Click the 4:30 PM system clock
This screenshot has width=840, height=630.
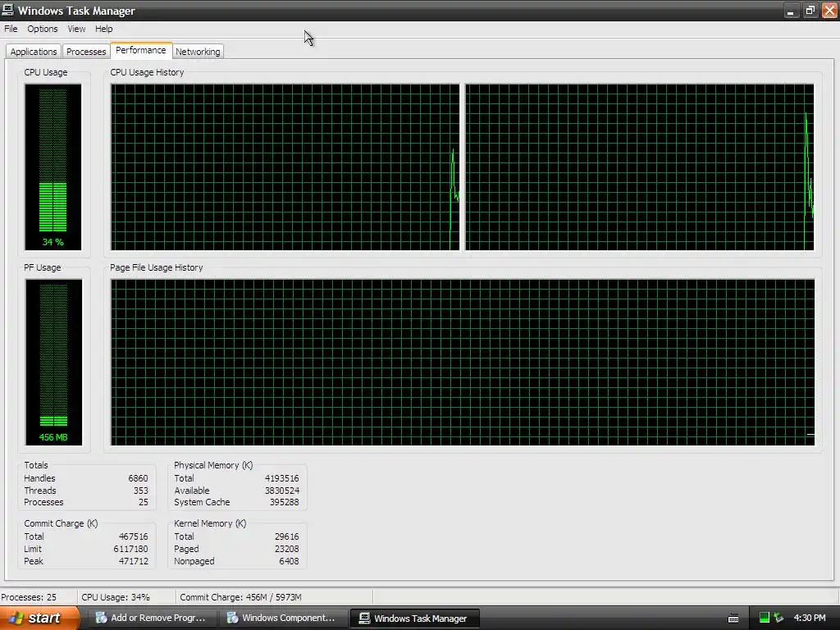click(x=810, y=618)
